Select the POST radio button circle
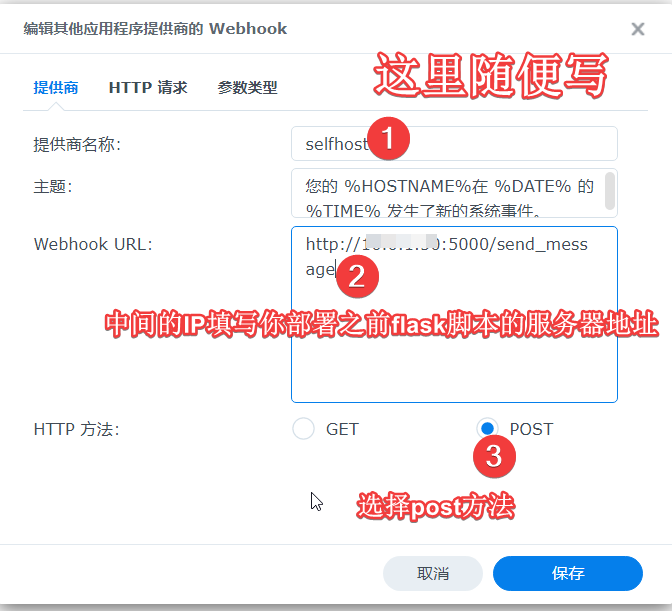 487,428
